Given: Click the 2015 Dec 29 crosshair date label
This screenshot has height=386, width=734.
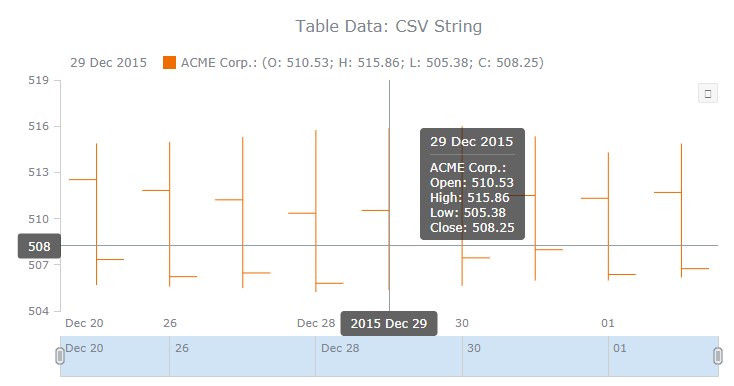Looking at the screenshot, I should tap(389, 324).
